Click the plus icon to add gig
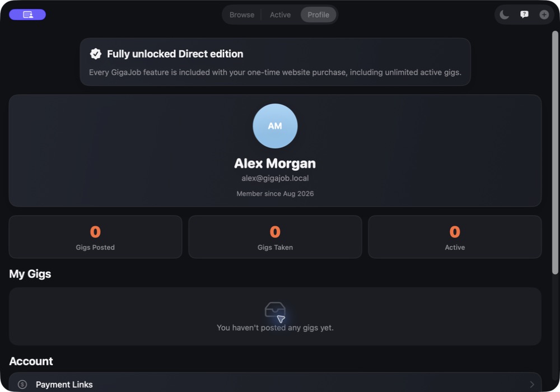This screenshot has height=392, width=560. [544, 15]
